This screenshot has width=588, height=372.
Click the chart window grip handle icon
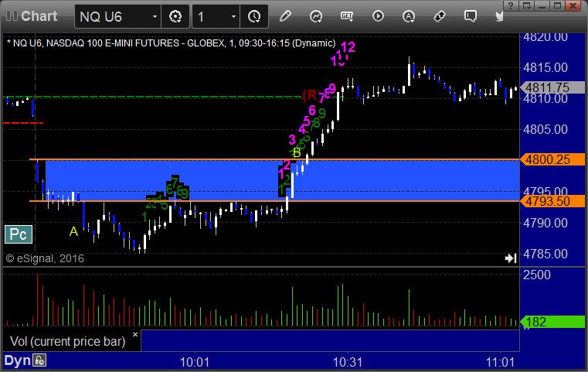click(12, 15)
